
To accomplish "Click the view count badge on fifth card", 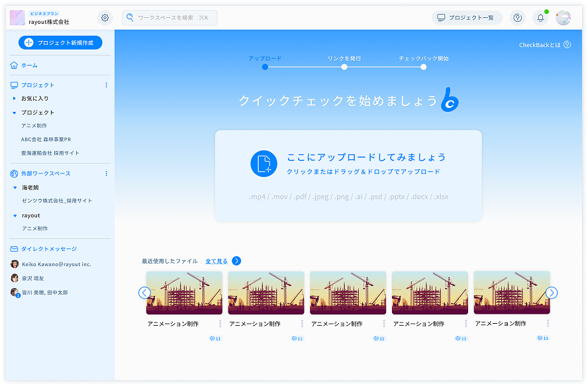I will 543,338.
